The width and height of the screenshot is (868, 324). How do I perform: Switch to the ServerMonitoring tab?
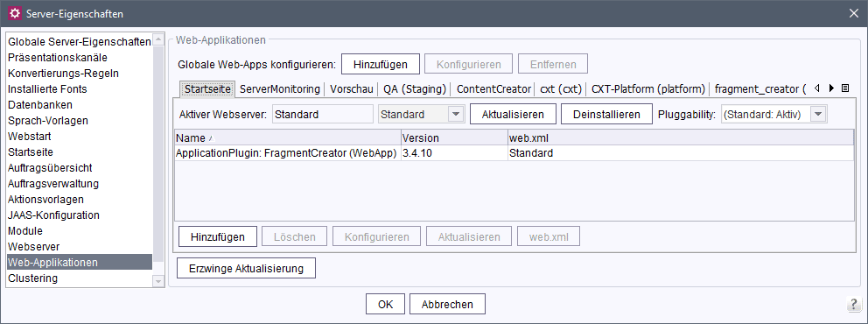pyautogui.click(x=279, y=88)
